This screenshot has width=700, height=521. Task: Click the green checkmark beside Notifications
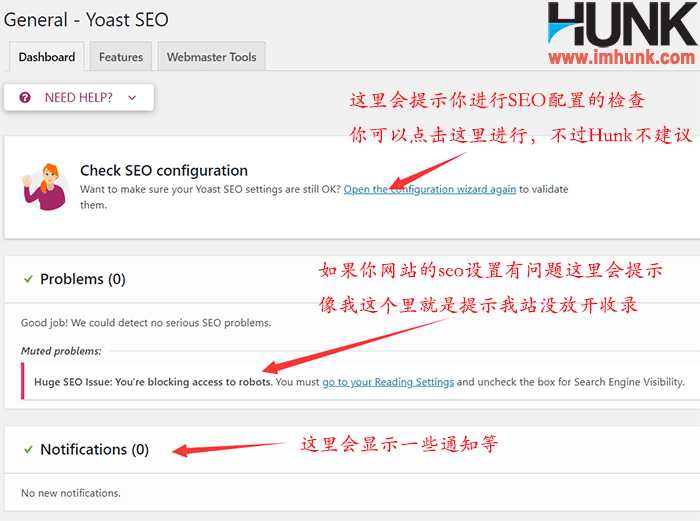pyautogui.click(x=28, y=449)
